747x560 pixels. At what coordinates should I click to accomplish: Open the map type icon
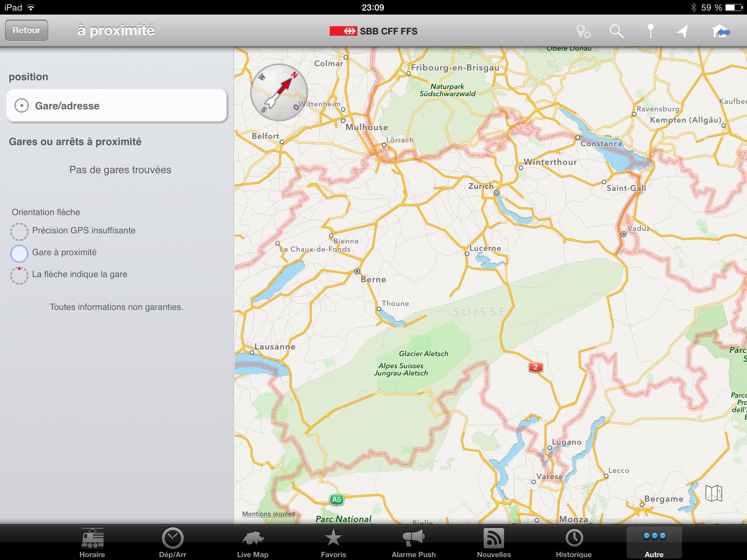coord(713,493)
